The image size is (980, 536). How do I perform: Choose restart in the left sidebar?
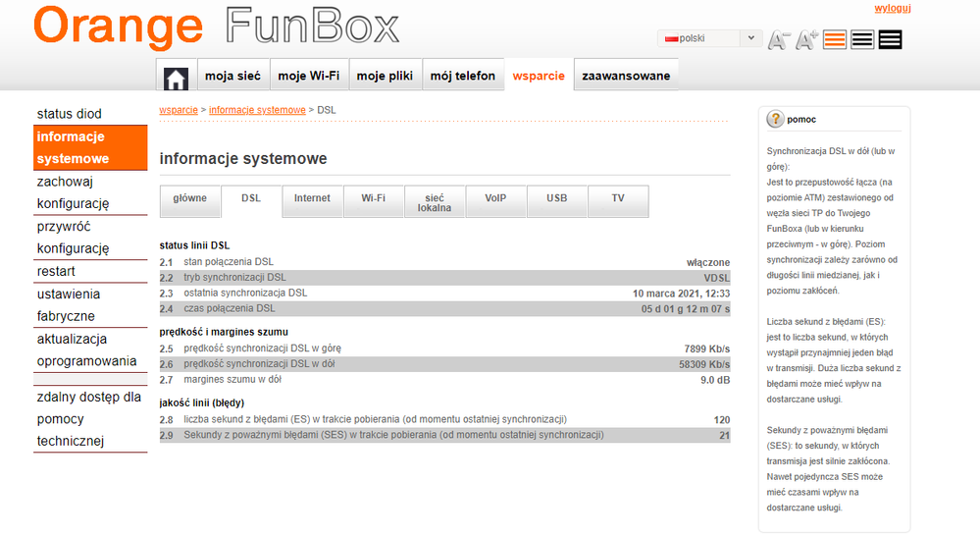(x=56, y=271)
